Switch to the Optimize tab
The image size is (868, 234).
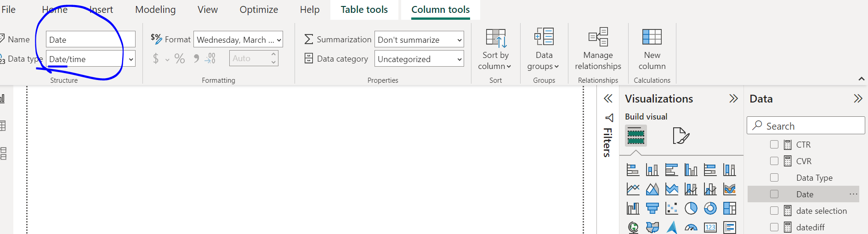[x=259, y=10]
